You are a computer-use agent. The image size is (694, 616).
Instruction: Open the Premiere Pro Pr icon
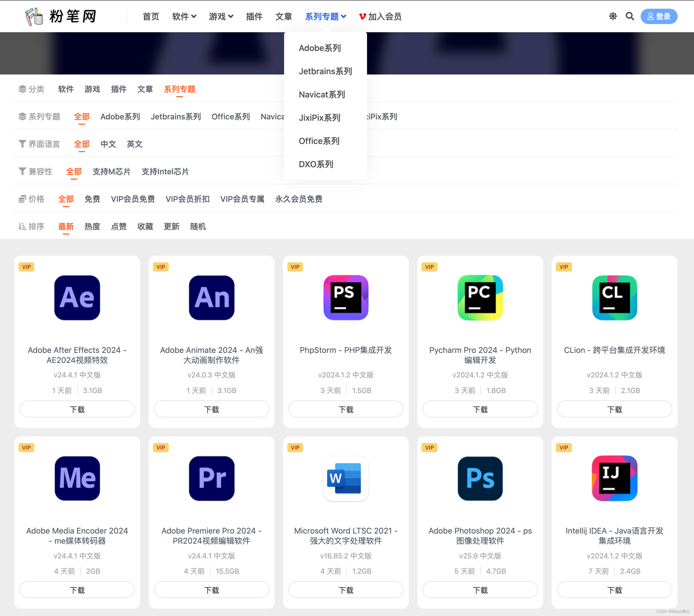pos(212,478)
